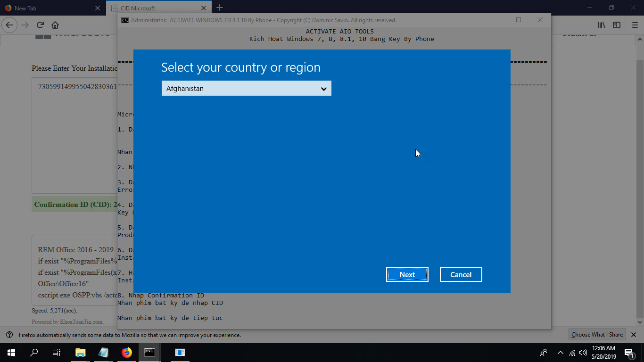Switch to the CID Microsoft tab
Image resolution: width=644 pixels, height=362 pixels.
[x=153, y=8]
